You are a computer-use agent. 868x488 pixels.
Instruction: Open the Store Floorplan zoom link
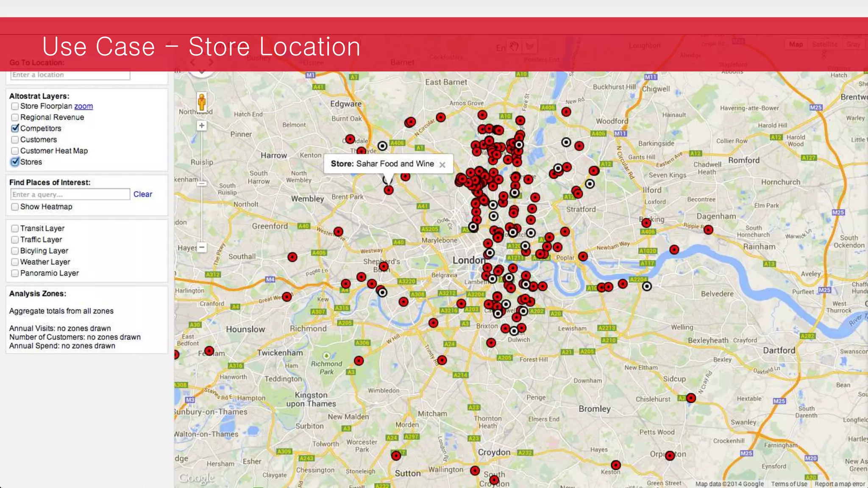[x=83, y=106]
